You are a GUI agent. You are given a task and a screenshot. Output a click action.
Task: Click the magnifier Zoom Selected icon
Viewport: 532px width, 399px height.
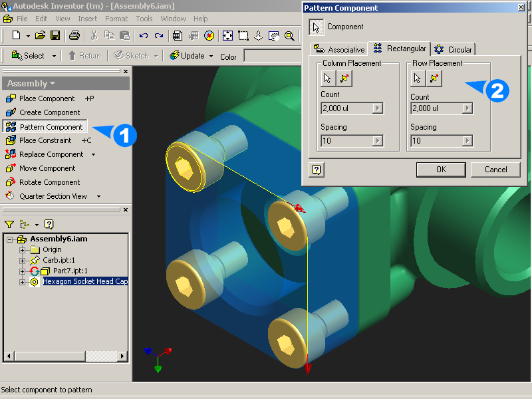(289, 35)
